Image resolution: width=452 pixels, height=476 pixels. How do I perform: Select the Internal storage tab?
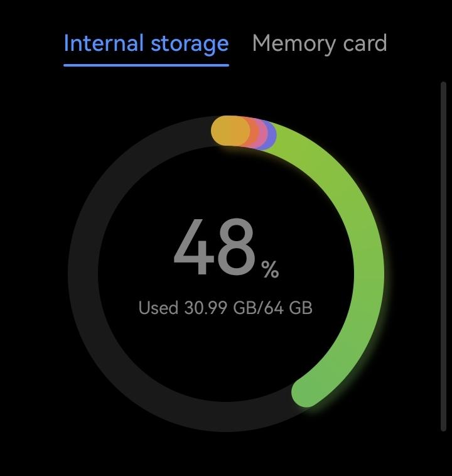[x=146, y=43]
